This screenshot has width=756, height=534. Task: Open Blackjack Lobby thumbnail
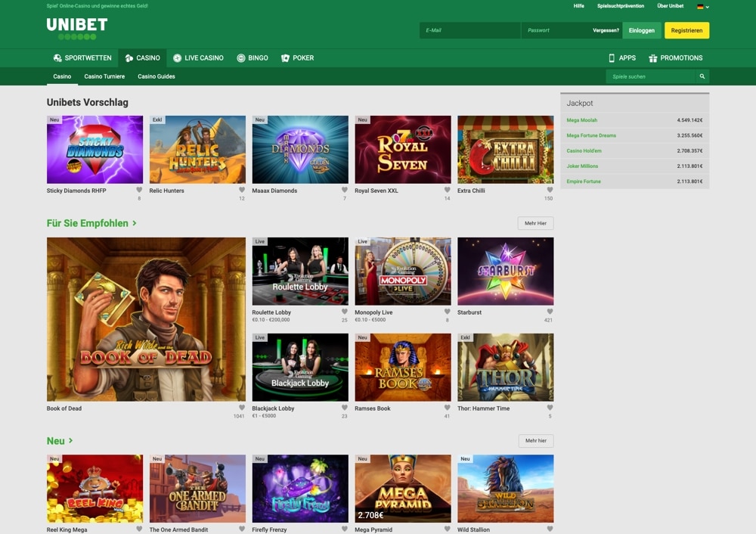(300, 368)
